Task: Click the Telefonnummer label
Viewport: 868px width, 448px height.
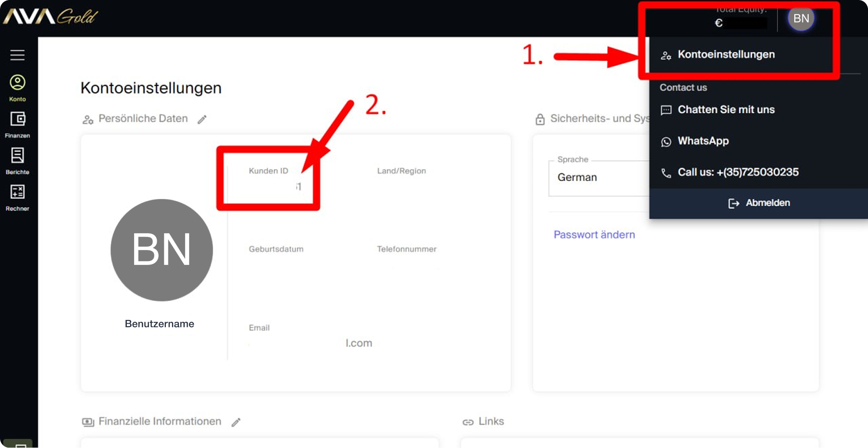Action: pyautogui.click(x=407, y=249)
